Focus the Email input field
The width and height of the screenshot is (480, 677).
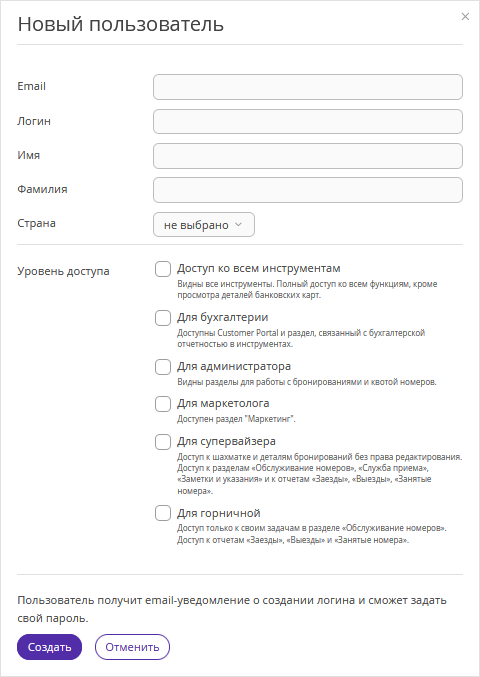tap(308, 87)
